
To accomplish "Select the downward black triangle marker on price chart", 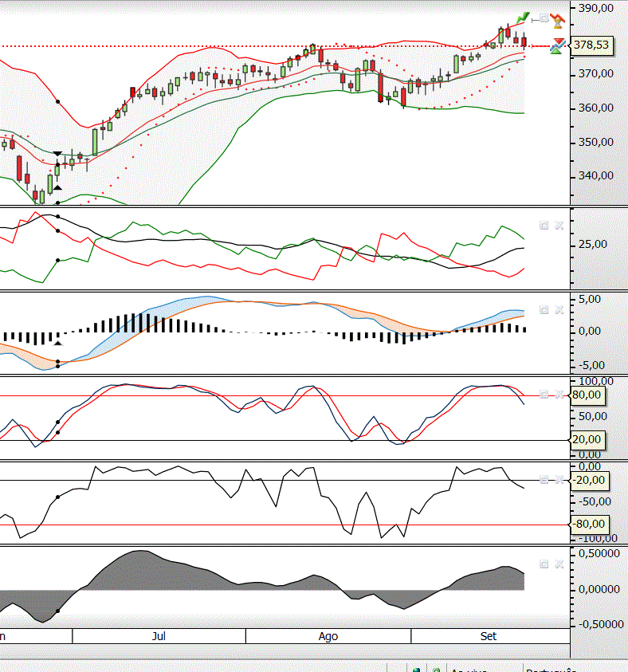I will 57,153.
